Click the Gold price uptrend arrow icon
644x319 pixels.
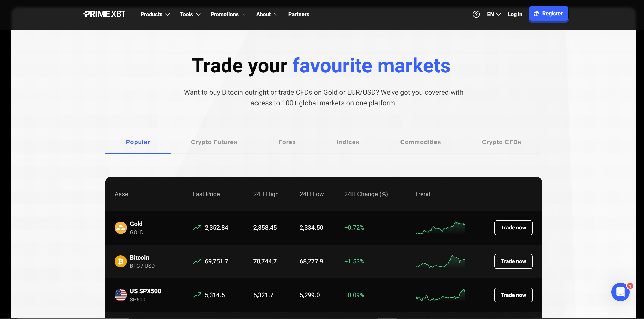(x=197, y=228)
